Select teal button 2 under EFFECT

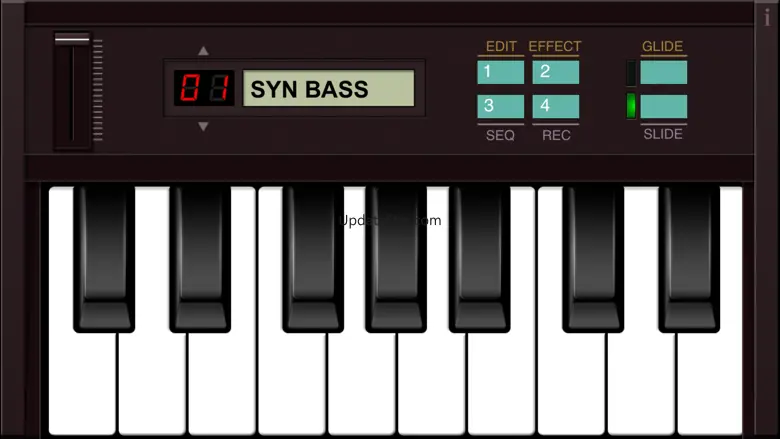[556, 72]
